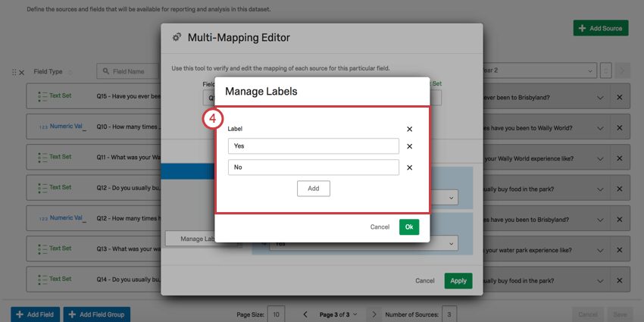644x322 pixels.
Task: Delete the Q12 buy food row
Action: (619, 189)
